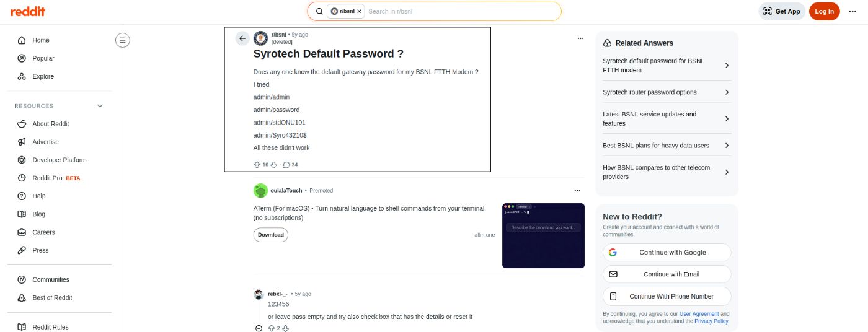Continue with Google sign-up

click(666, 253)
